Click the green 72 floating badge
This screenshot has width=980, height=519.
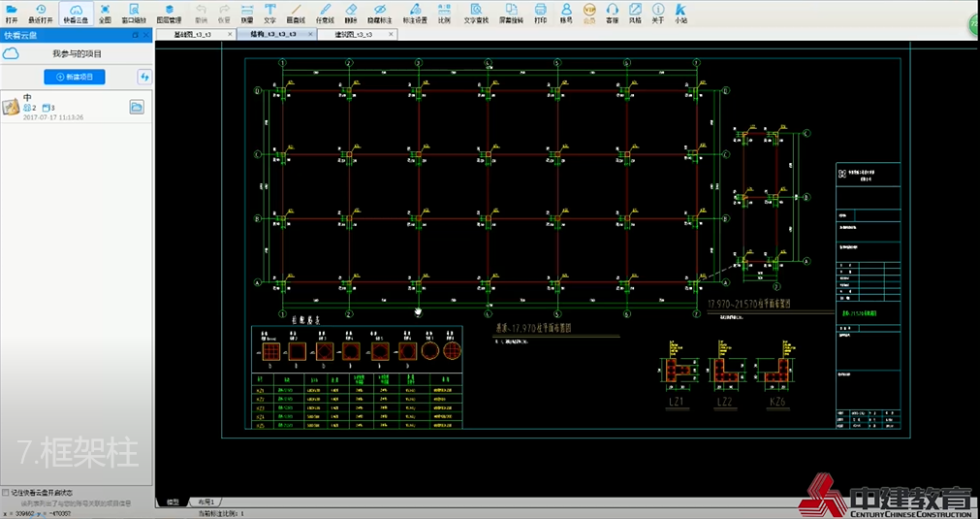974,26
